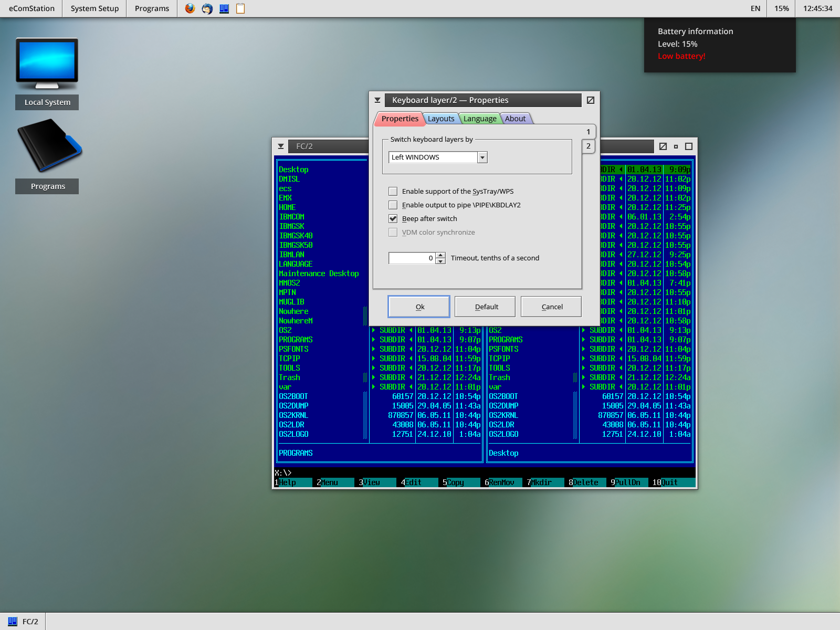
Task: Select MMOS2 in FC/2 left panel
Action: point(289,283)
